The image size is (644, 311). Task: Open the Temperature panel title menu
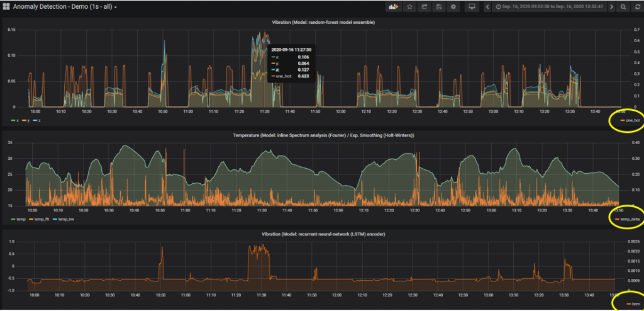[x=323, y=135]
